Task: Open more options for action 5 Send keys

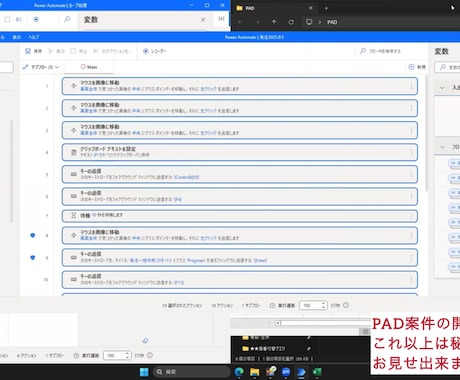Action: tap(411, 174)
